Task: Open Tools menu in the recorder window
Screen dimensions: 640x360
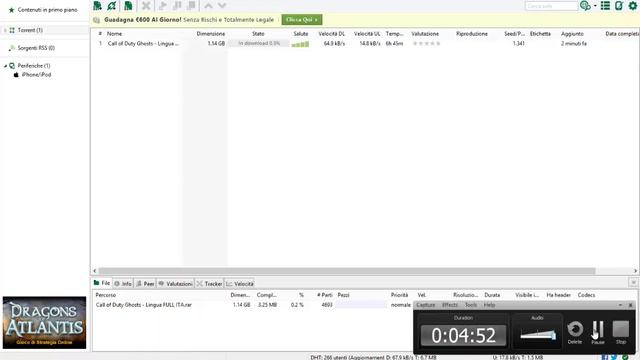Action: 471,305
